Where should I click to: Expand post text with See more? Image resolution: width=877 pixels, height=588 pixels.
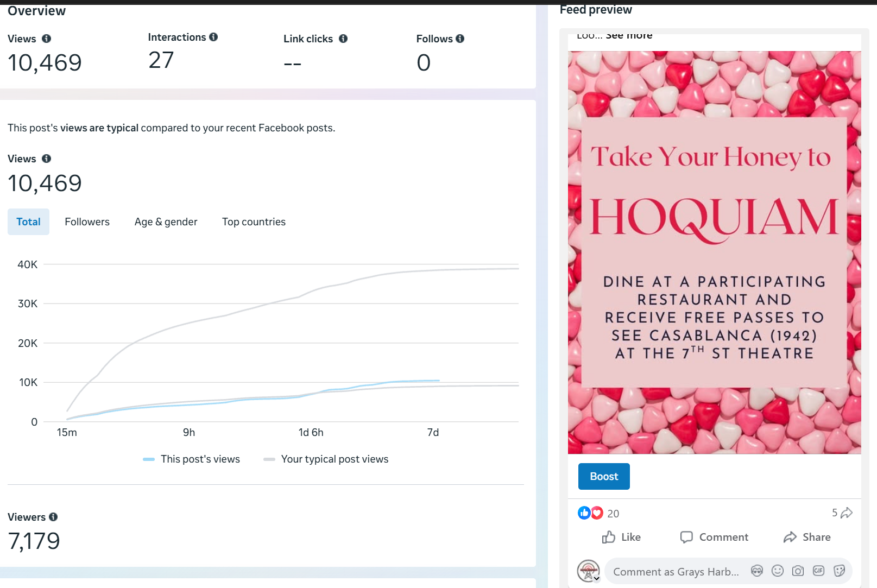(629, 36)
